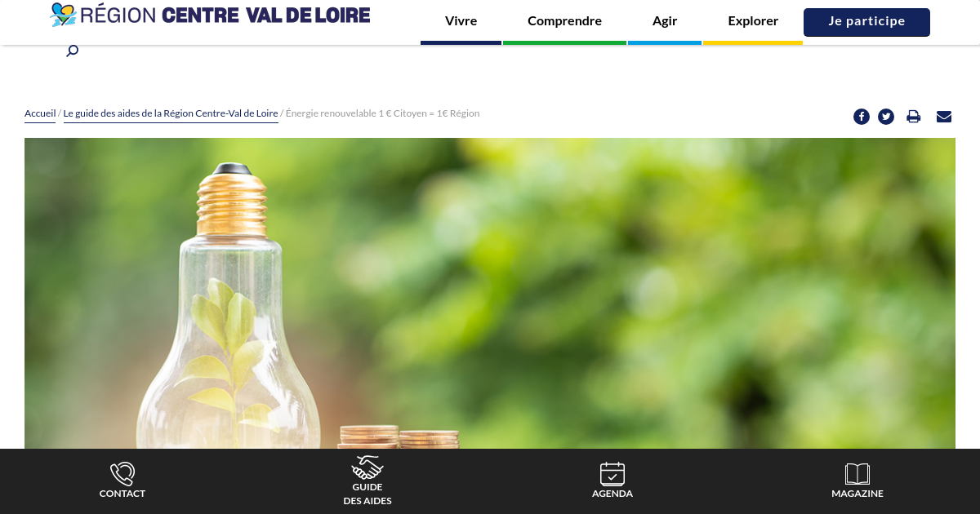
Task: Share page on Twitter icon
Action: point(886,117)
